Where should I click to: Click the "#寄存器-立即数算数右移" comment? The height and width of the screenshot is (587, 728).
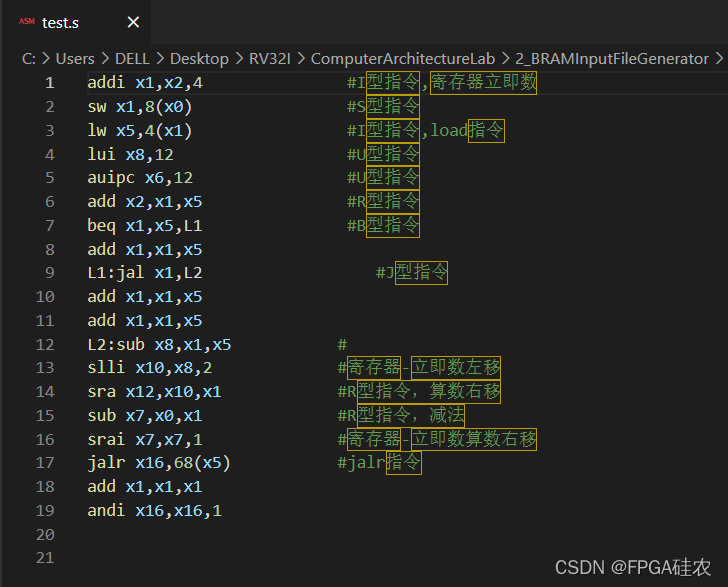coord(437,439)
